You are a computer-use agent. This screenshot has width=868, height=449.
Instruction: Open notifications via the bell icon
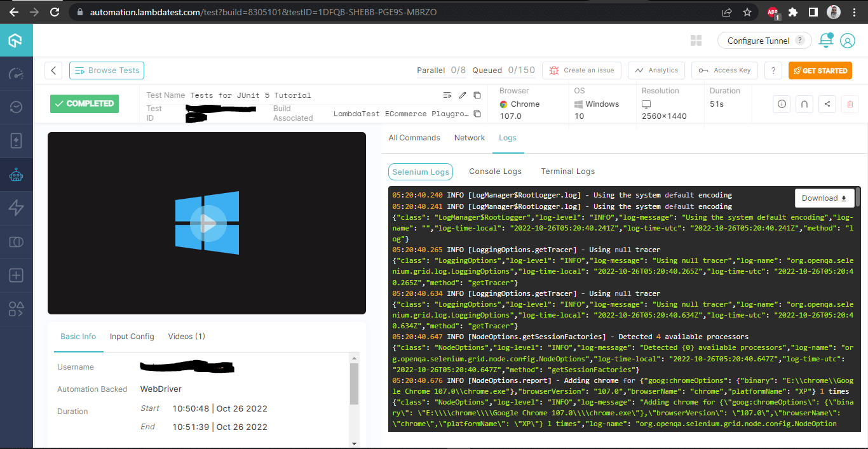pos(825,40)
